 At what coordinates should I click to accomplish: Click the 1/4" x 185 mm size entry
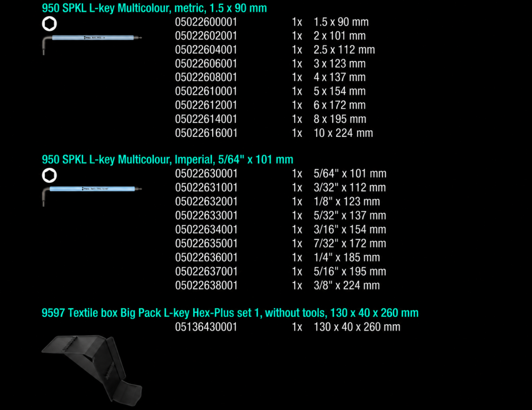(347, 257)
